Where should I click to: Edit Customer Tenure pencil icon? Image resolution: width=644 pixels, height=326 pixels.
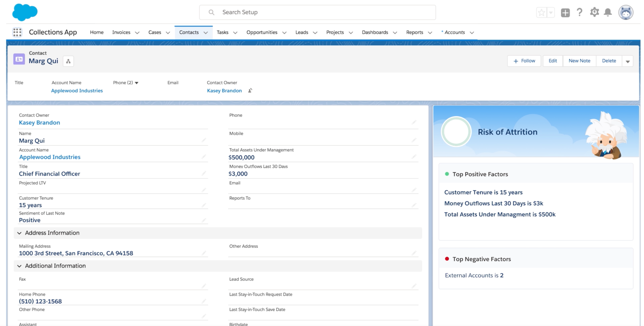(x=204, y=205)
